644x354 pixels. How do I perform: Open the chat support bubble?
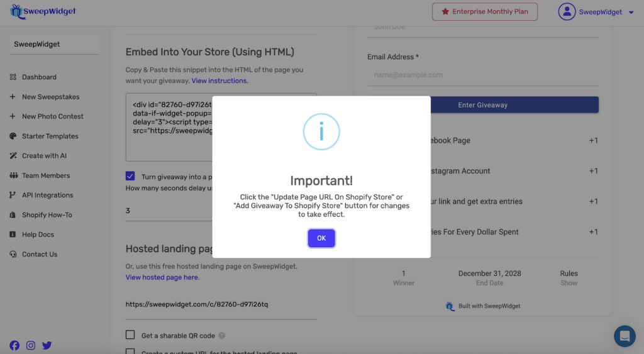point(625,336)
